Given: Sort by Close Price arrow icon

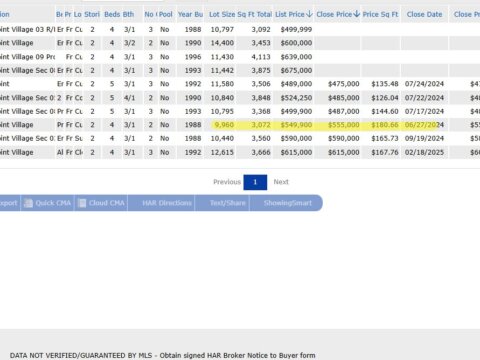Looking at the screenshot, I should point(357,14).
